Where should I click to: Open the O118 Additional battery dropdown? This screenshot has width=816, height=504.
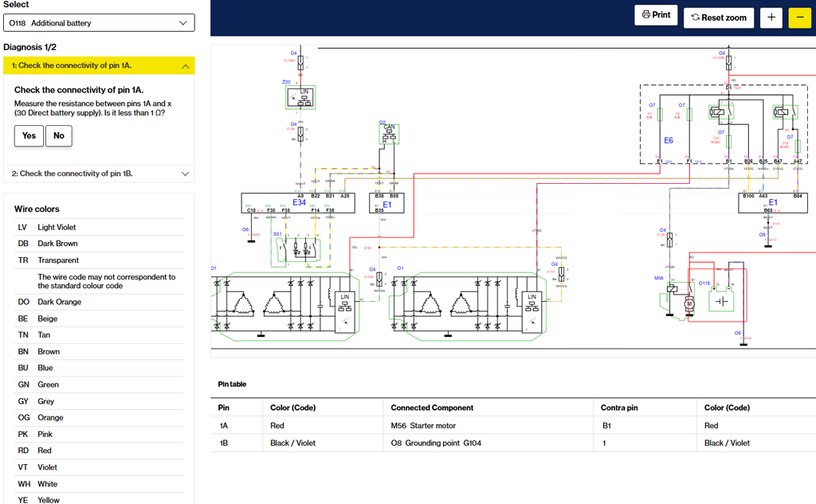99,23
